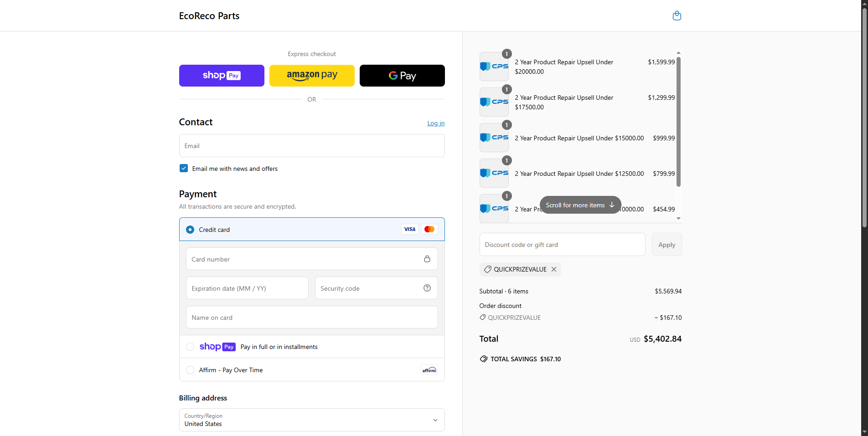Click the $1,599.99 item price
The width and height of the screenshot is (868, 436).
tap(661, 62)
